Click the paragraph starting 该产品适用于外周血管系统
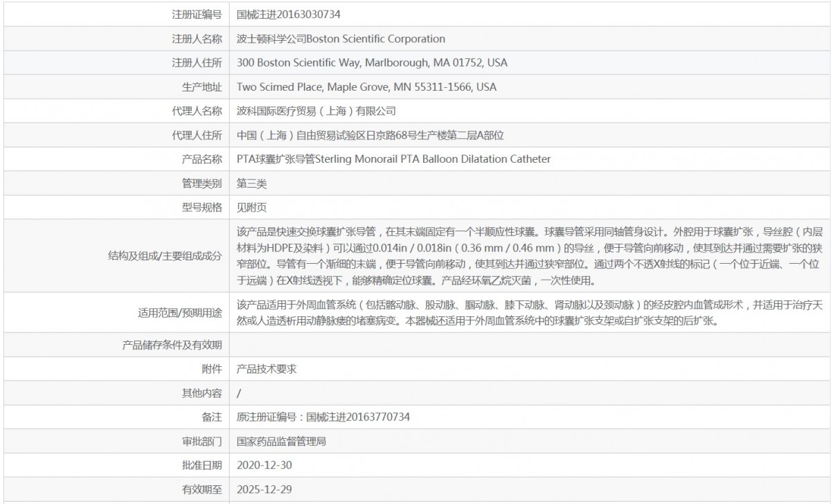The image size is (831, 504). pos(528,313)
